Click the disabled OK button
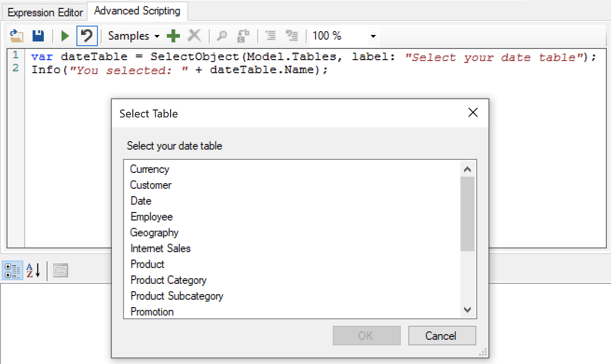611x364 pixels. point(366,336)
